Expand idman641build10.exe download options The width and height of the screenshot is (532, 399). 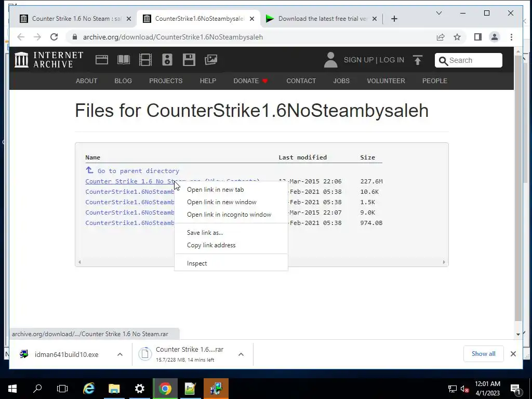click(x=120, y=354)
